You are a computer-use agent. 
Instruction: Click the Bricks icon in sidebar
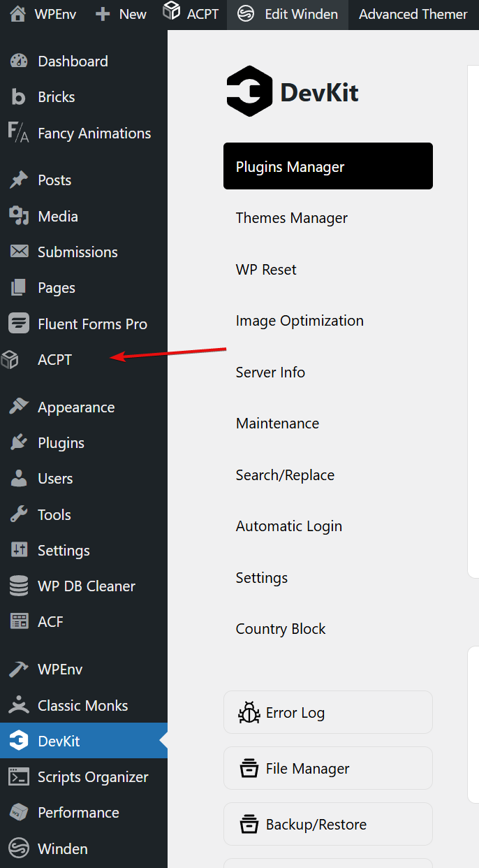19,97
